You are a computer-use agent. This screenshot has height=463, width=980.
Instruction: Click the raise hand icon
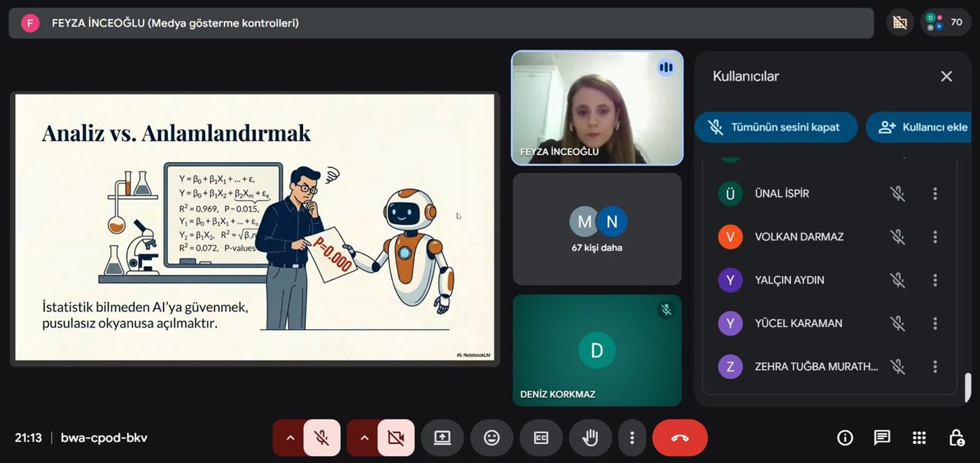tap(590, 438)
